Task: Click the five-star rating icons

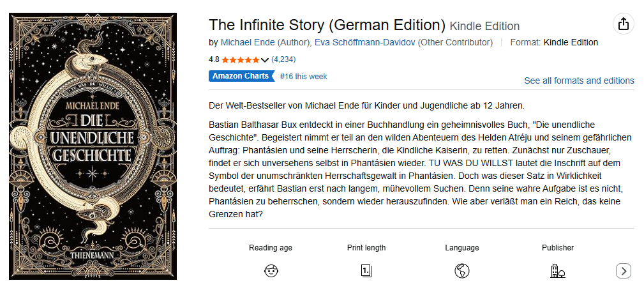Action: pos(240,59)
